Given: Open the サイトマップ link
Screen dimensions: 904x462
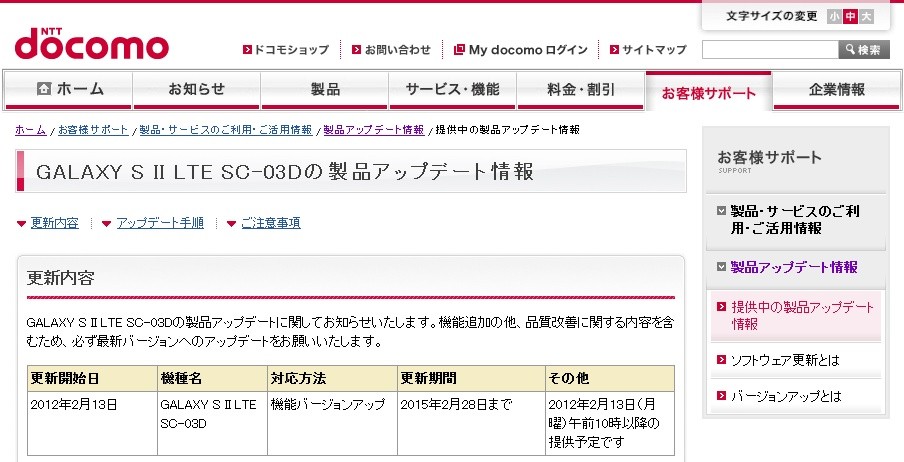Looking at the screenshot, I should coord(654,50).
